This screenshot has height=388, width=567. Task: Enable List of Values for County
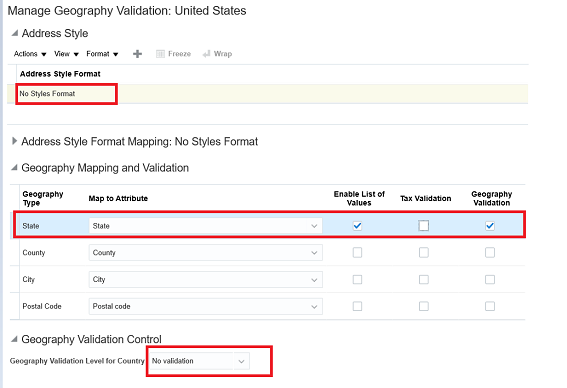(x=357, y=252)
